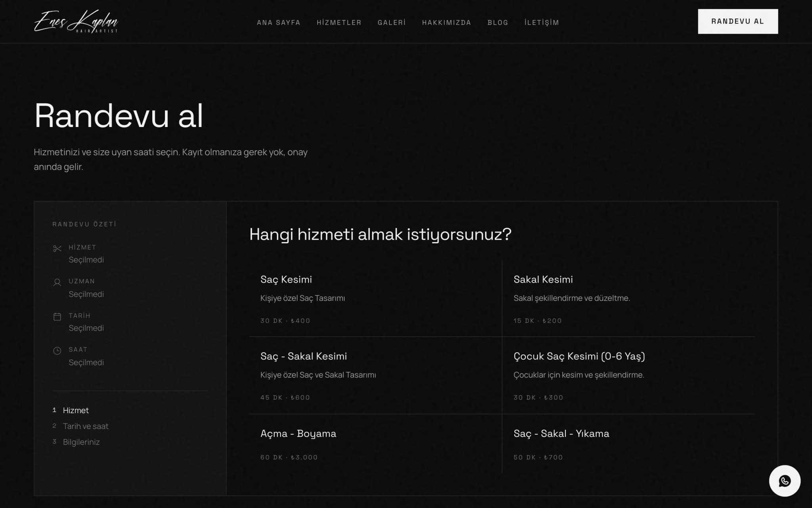Click the '45 DK · ₺600' price text
This screenshot has height=508, width=812.
(x=285, y=397)
